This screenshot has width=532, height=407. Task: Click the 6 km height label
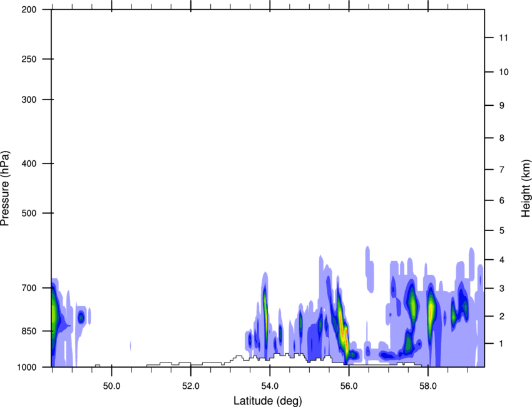coord(502,200)
